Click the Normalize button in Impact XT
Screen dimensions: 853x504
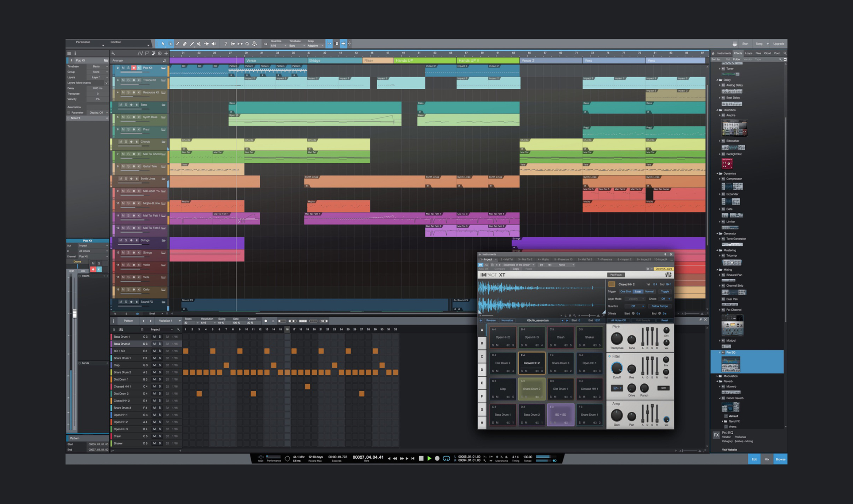507,320
